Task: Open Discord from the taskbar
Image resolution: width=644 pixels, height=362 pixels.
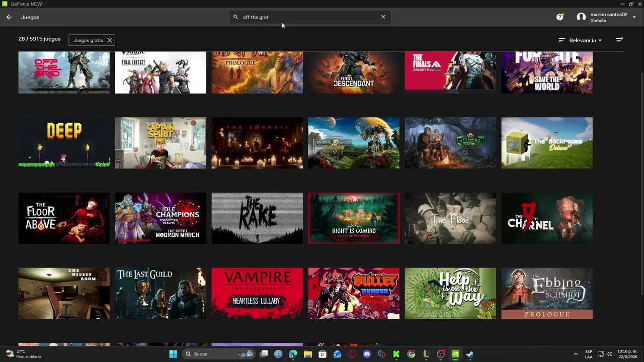Action: coord(367,354)
